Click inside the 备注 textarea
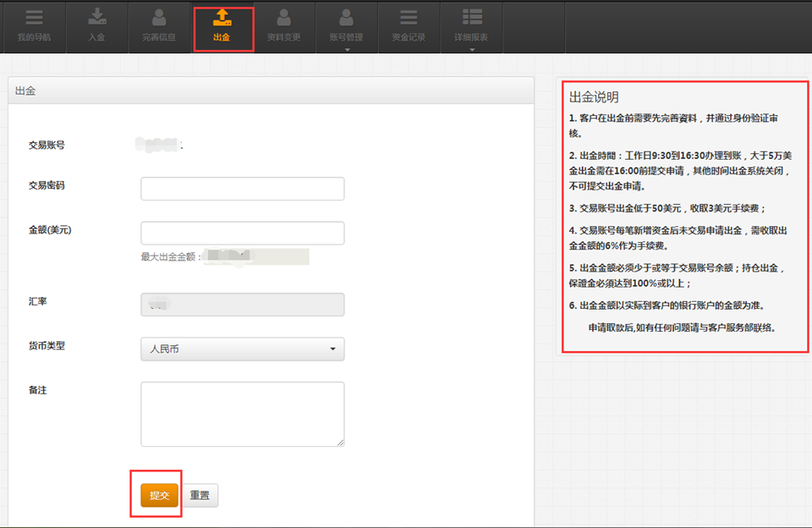 [242, 413]
